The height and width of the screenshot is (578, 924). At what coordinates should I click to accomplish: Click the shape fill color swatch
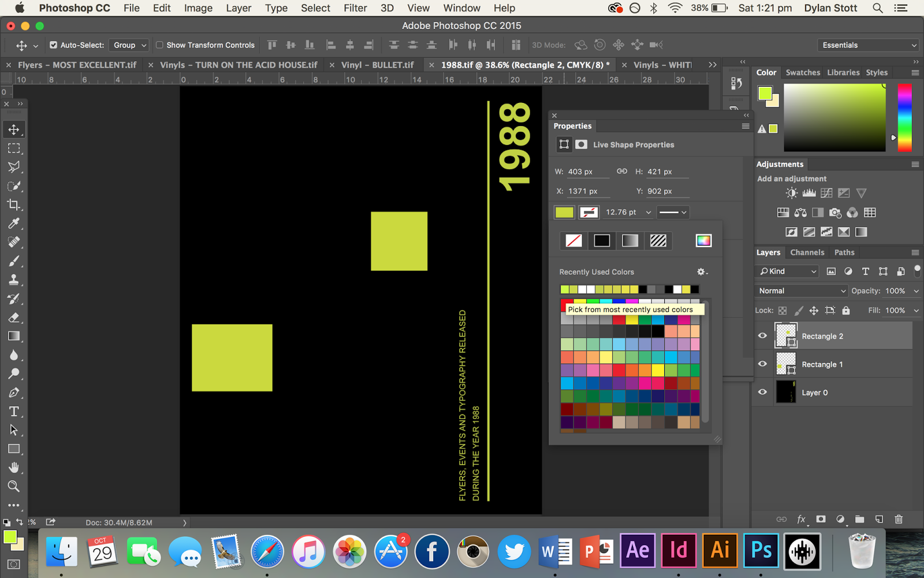click(x=564, y=212)
